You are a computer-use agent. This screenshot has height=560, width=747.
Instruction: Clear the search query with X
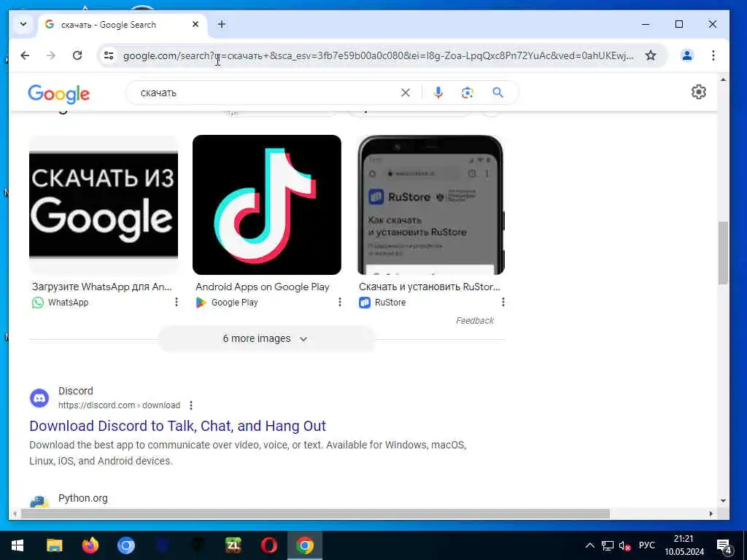(x=406, y=93)
